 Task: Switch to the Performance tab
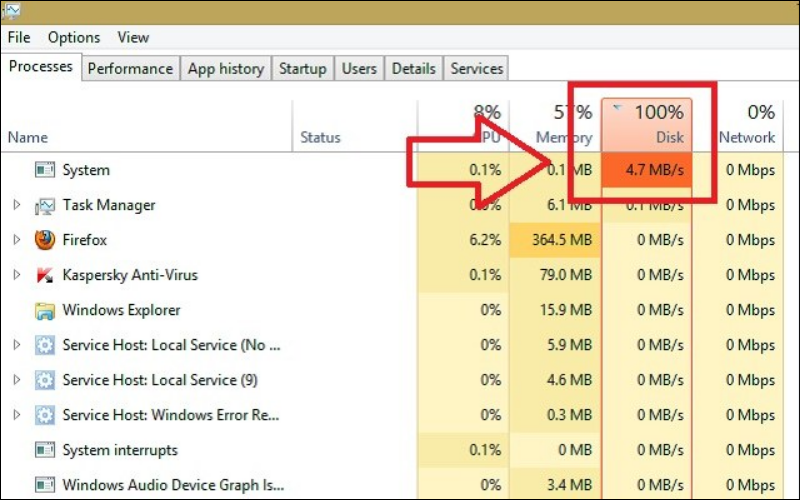(x=130, y=68)
